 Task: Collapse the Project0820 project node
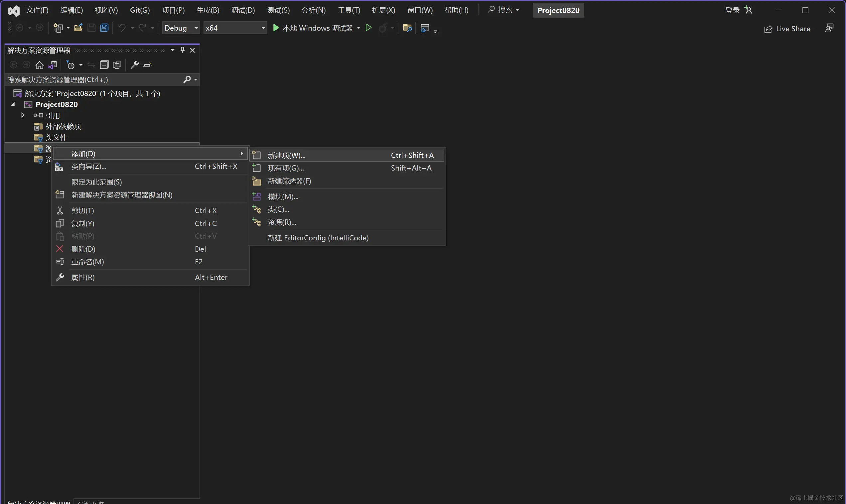coord(13,104)
